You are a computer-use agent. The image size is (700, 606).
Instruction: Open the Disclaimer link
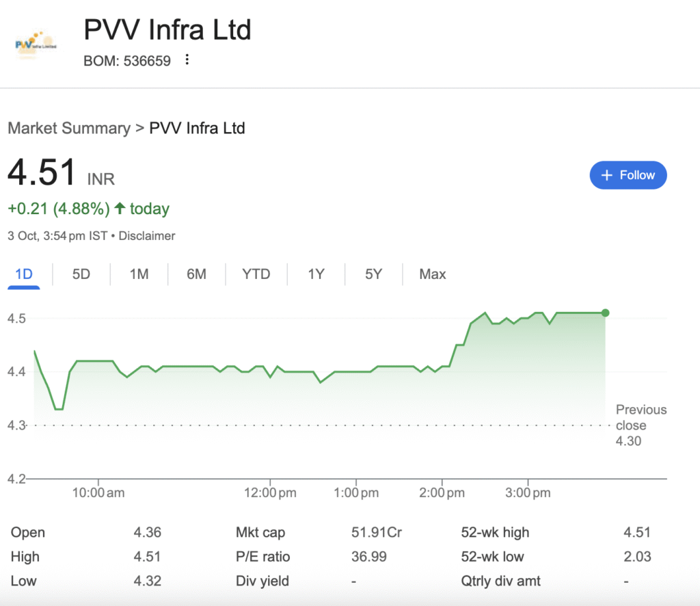[x=147, y=236]
